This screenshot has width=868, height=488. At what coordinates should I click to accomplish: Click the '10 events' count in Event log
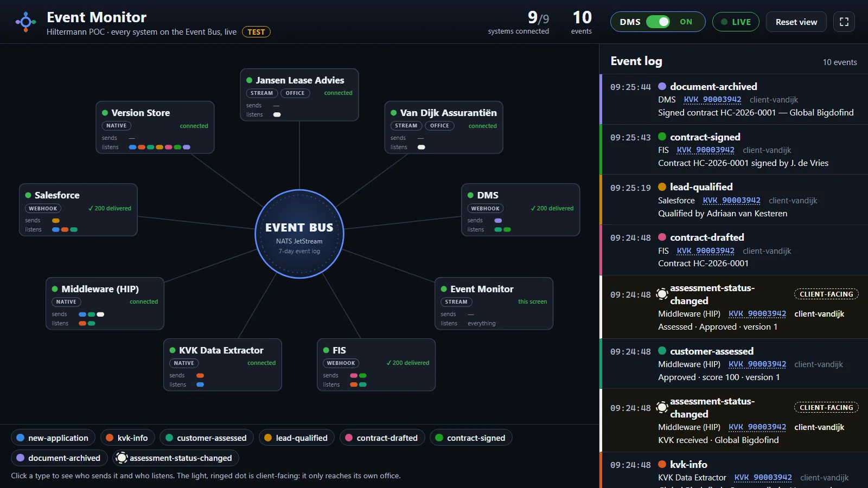coord(840,62)
